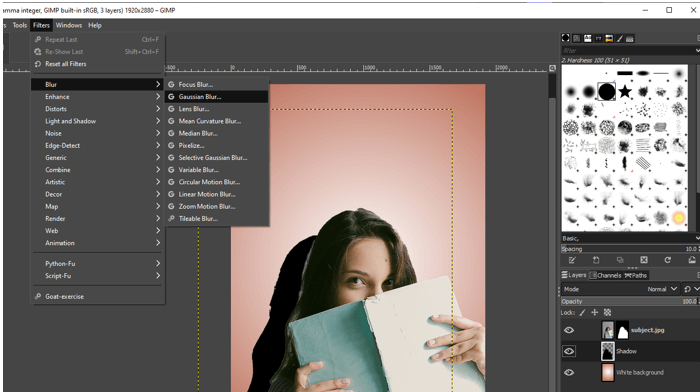Open the Patterns dock tab icon

[x=577, y=38]
